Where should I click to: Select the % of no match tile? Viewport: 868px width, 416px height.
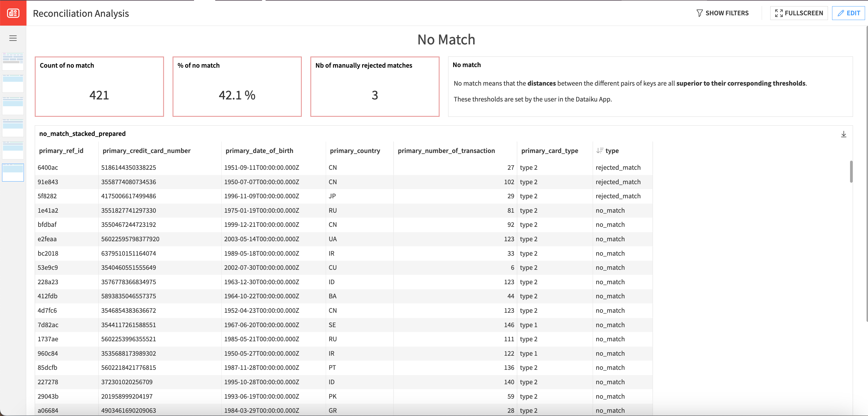point(237,86)
